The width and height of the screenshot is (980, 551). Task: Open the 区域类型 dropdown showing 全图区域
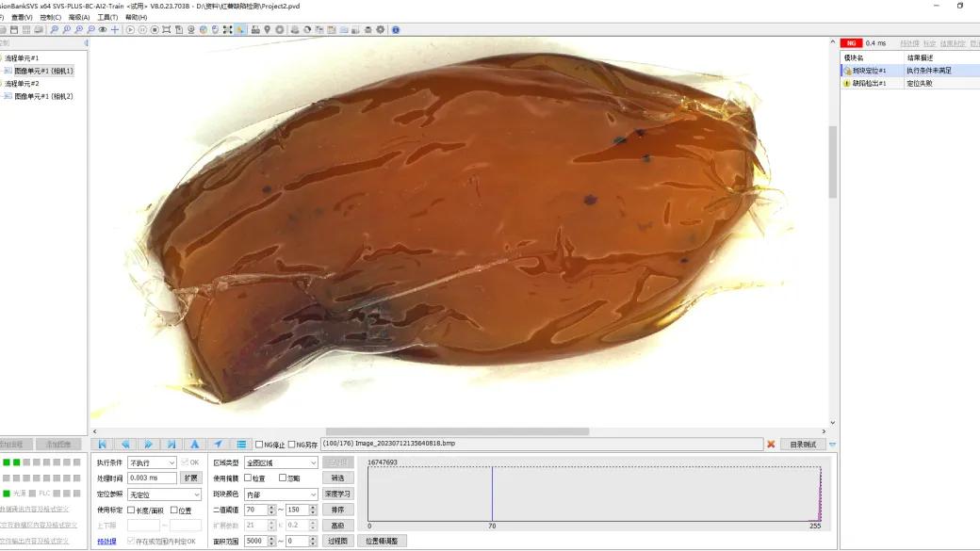(x=281, y=462)
